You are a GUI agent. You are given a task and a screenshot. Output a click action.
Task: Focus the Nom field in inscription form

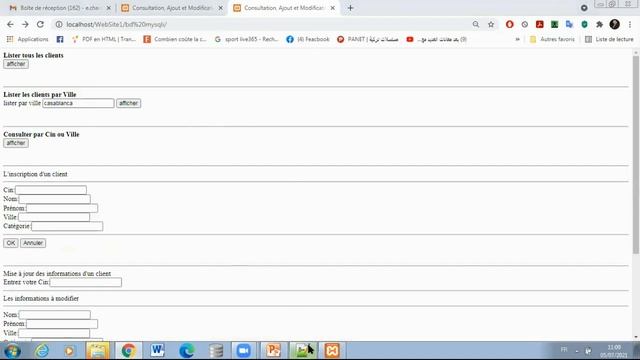(54, 199)
